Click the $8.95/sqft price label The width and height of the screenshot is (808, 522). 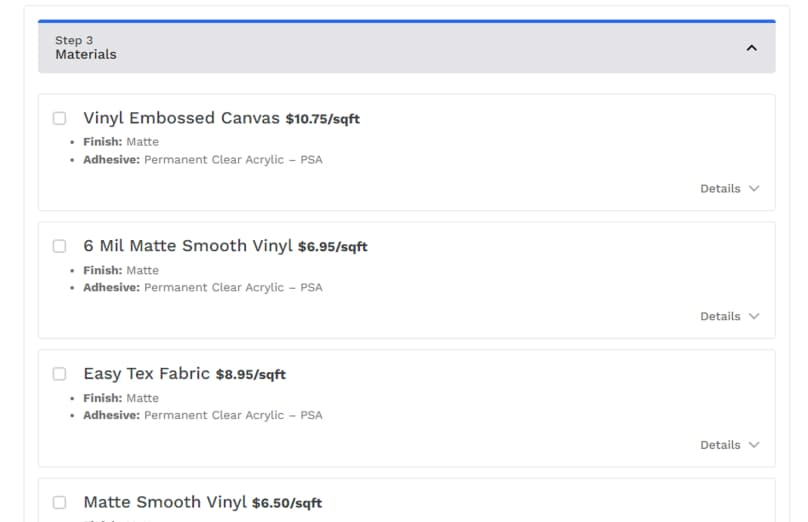251,375
